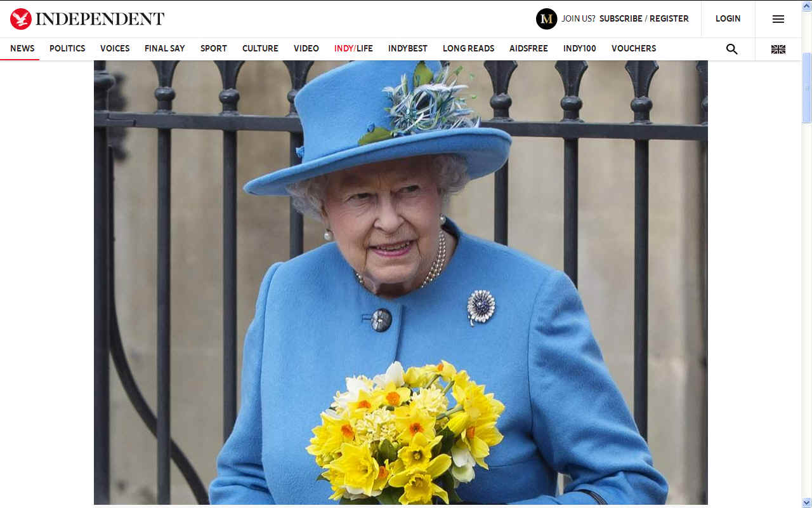The height and width of the screenshot is (508, 812).
Task: Click the Independent eagle logo icon
Action: coord(21,19)
